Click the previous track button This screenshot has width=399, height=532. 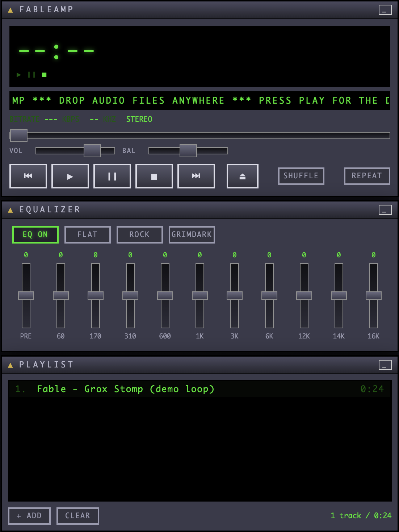tap(28, 176)
